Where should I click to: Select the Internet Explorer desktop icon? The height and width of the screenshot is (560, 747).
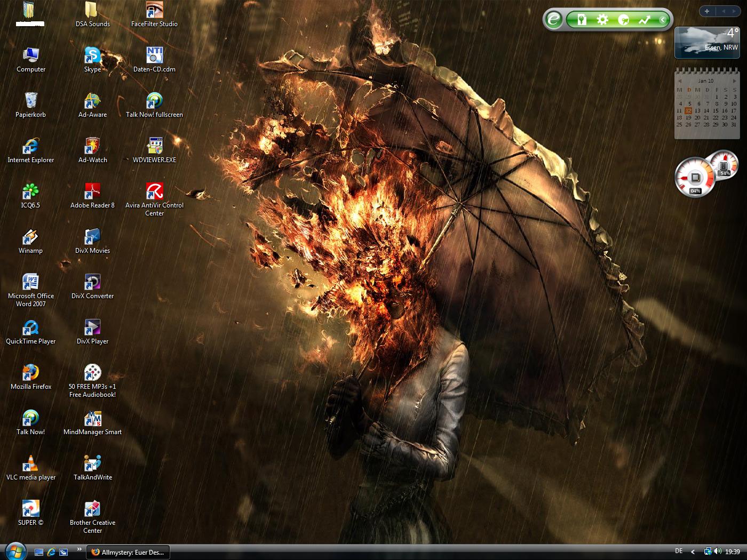(x=31, y=150)
